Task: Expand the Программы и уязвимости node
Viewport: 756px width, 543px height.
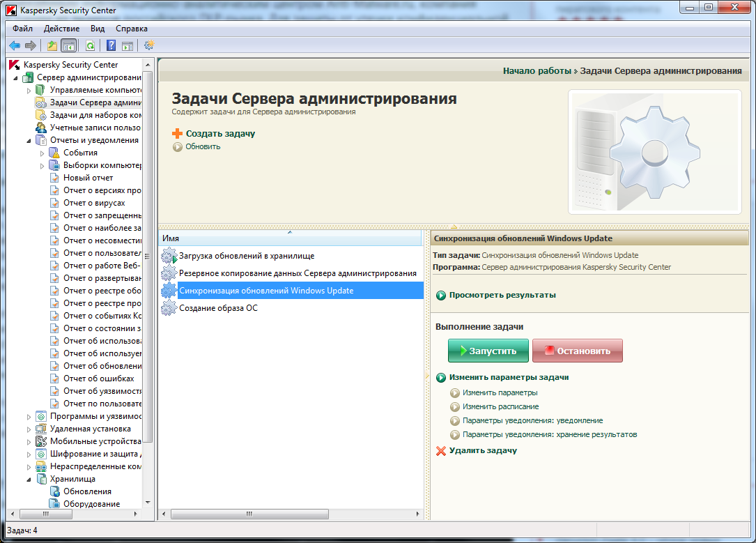Action: pyautogui.click(x=29, y=416)
